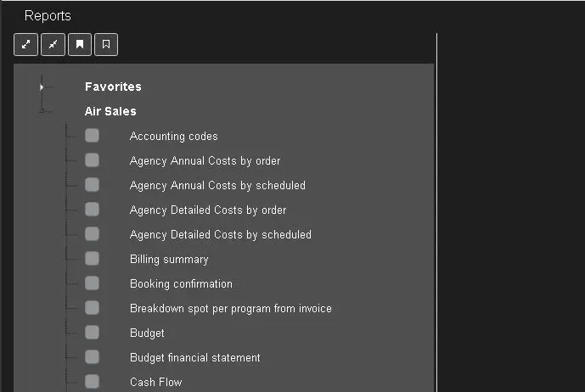The width and height of the screenshot is (585, 392).
Task: Click the Favorites group label
Action: click(113, 87)
